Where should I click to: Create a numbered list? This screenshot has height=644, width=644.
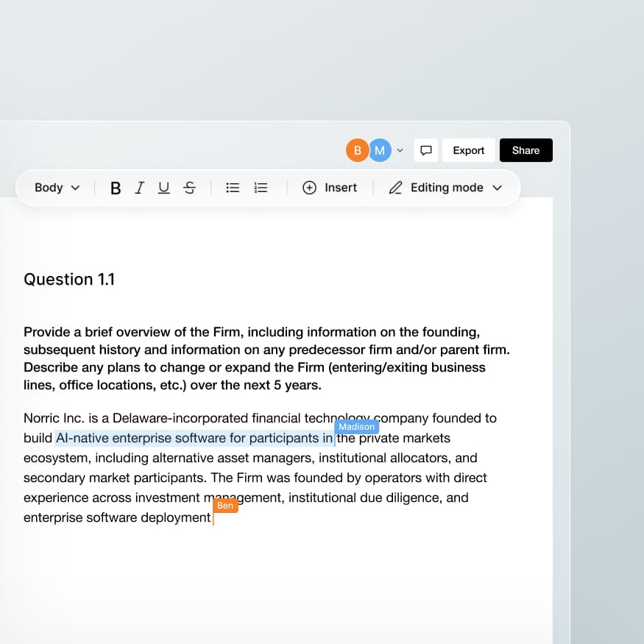(x=261, y=188)
